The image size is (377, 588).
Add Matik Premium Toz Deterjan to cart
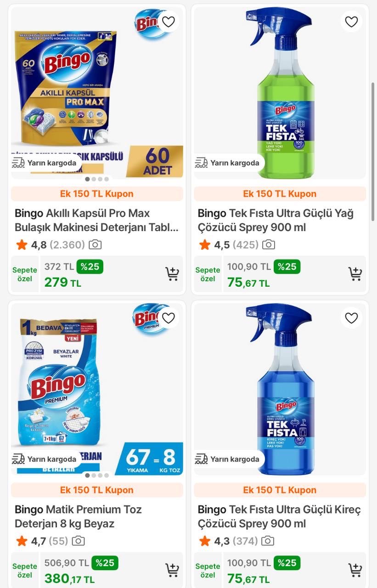[172, 570]
